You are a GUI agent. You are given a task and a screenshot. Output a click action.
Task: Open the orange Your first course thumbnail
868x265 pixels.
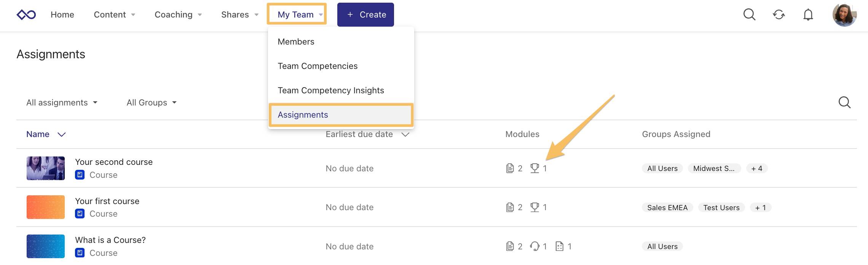click(46, 207)
